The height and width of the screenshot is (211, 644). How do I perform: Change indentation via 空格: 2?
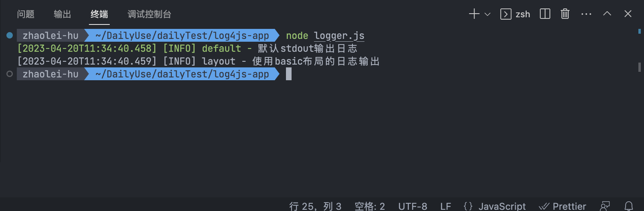(370, 206)
